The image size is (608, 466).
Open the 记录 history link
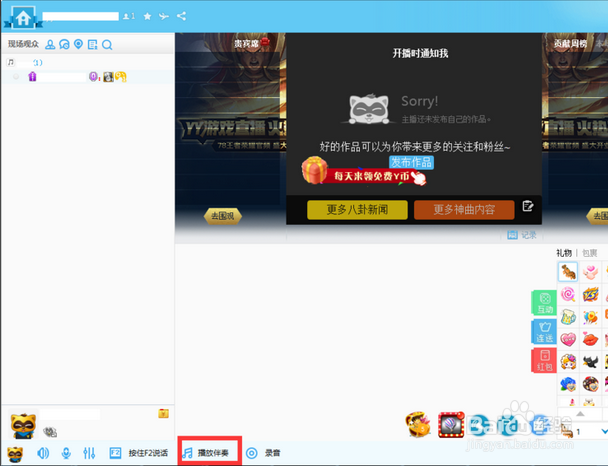pos(522,235)
